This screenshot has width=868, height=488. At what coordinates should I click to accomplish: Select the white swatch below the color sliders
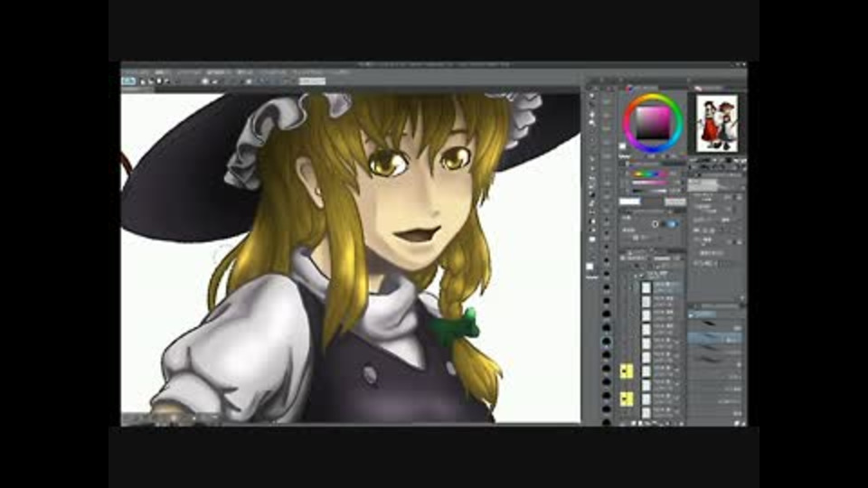point(629,202)
